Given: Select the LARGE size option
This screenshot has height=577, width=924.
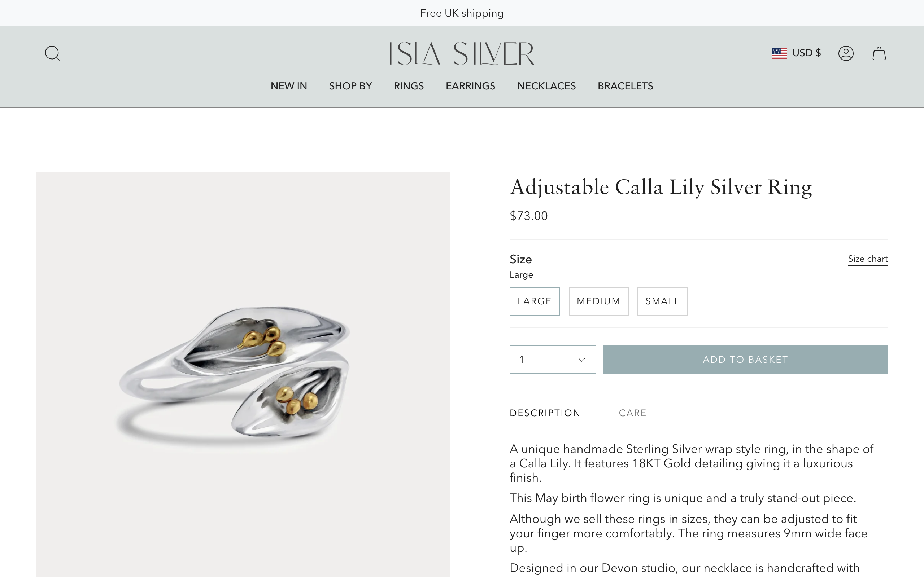Looking at the screenshot, I should 535,301.
